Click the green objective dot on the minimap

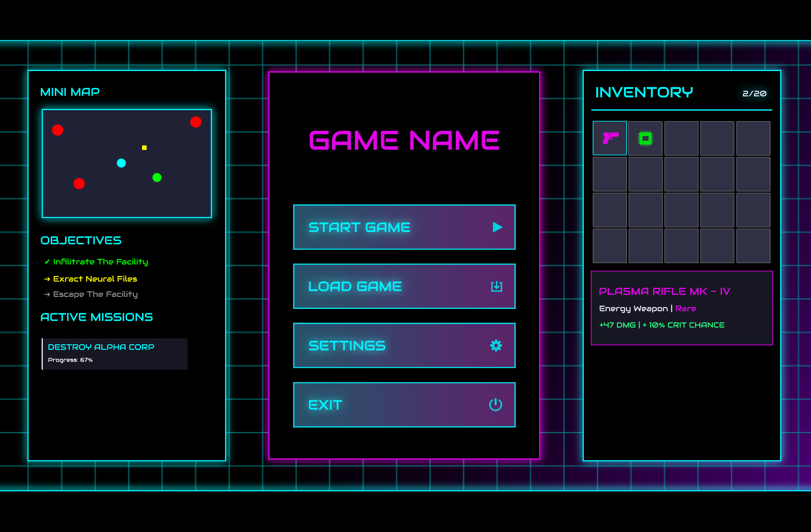point(157,178)
